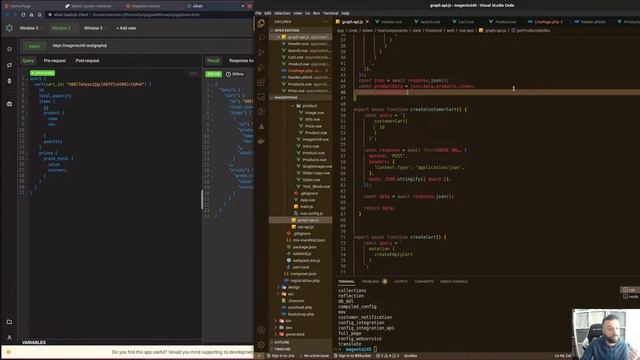Viewport: 640px width, 360px height.
Task: Click errors and warnings status bar counter
Action: pos(387,356)
